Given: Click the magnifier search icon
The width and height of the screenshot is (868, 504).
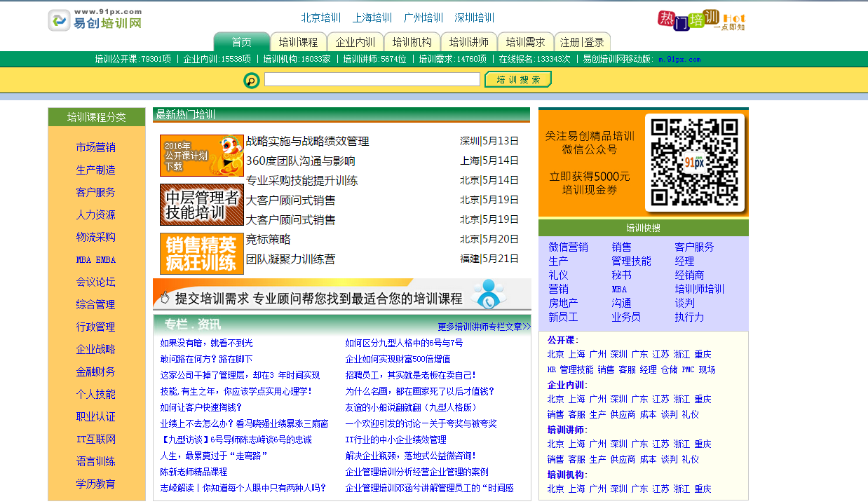Looking at the screenshot, I should pyautogui.click(x=252, y=81).
